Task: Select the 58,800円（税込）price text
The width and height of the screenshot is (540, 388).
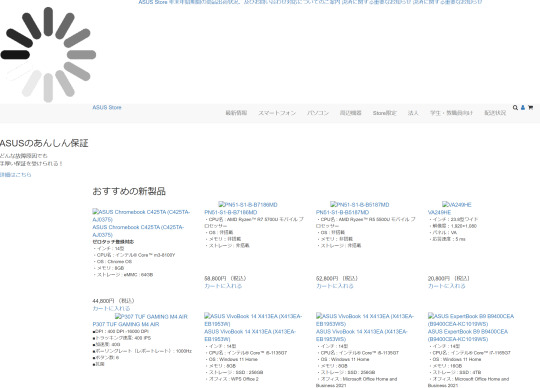Action: click(x=225, y=278)
